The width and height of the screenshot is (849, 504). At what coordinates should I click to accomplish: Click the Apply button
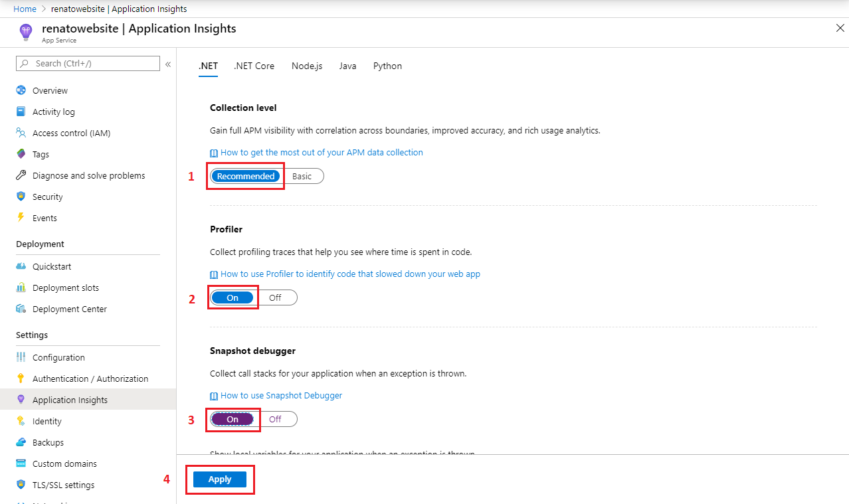220,479
